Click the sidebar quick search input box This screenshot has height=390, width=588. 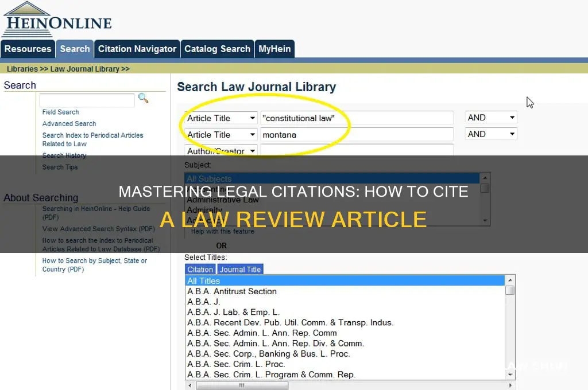[87, 100]
